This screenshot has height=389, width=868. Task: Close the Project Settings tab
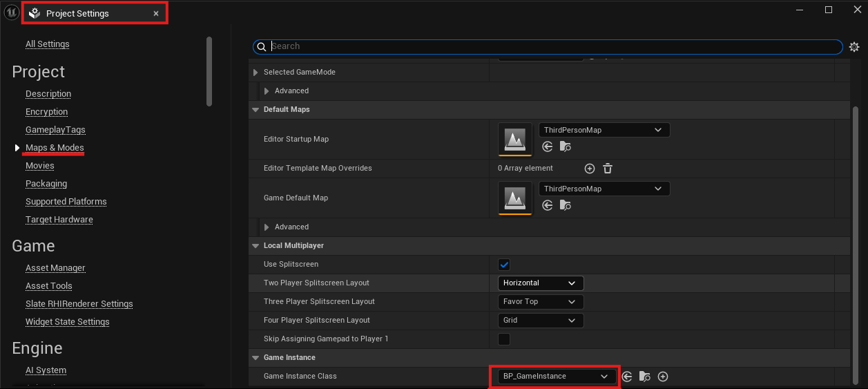[x=156, y=14]
